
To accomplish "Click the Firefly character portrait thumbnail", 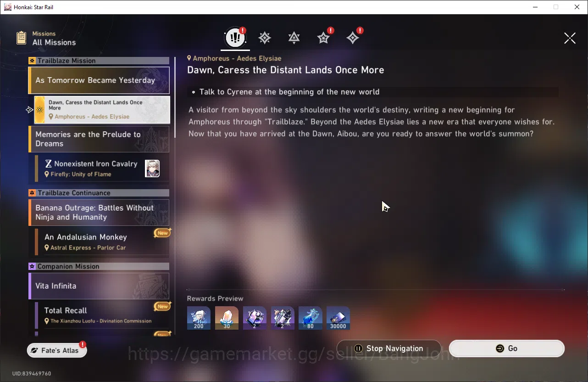I will tap(152, 169).
